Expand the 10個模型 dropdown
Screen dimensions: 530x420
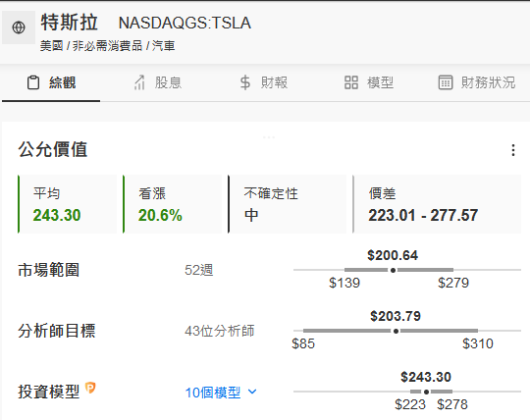221,393
